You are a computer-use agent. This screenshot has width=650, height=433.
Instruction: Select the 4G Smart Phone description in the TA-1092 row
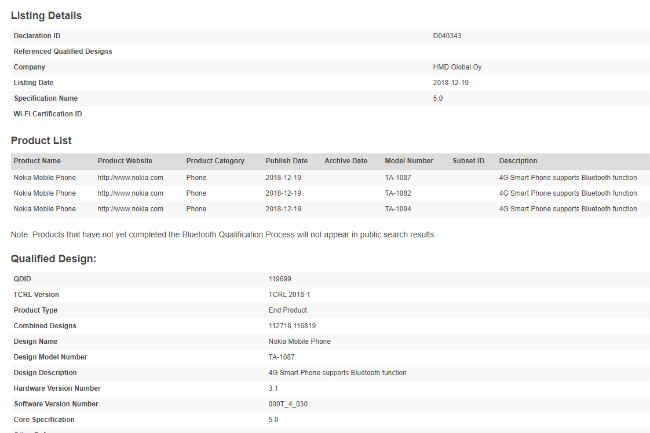pyautogui.click(x=568, y=193)
